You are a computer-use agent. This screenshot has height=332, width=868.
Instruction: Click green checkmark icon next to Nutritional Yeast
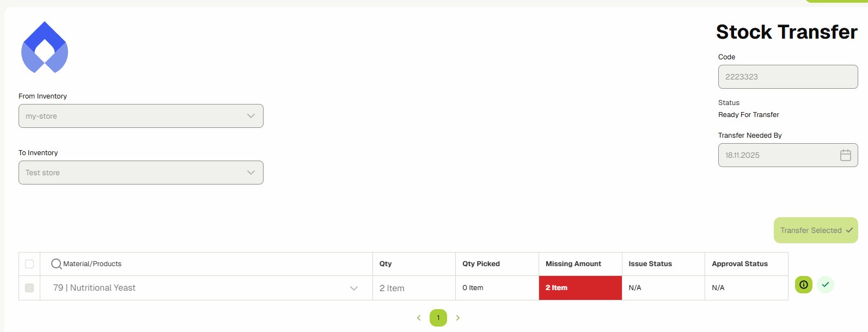[825, 285]
